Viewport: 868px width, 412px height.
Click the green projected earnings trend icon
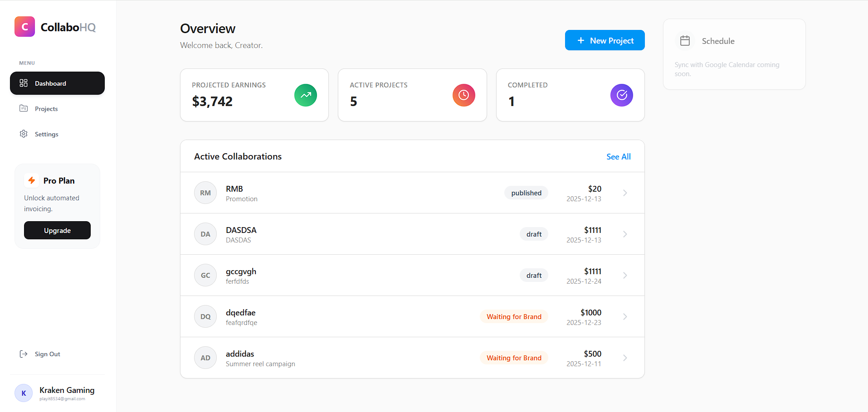pyautogui.click(x=305, y=95)
